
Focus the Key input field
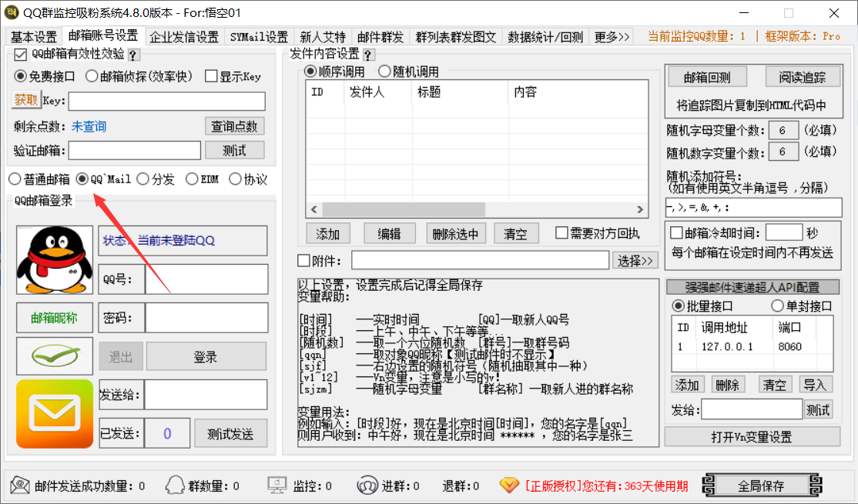[167, 101]
